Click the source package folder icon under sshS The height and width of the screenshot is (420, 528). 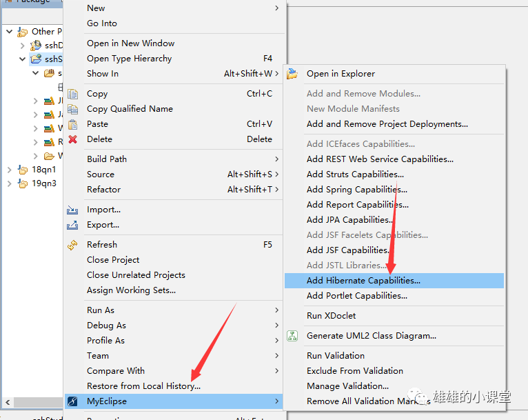point(49,73)
